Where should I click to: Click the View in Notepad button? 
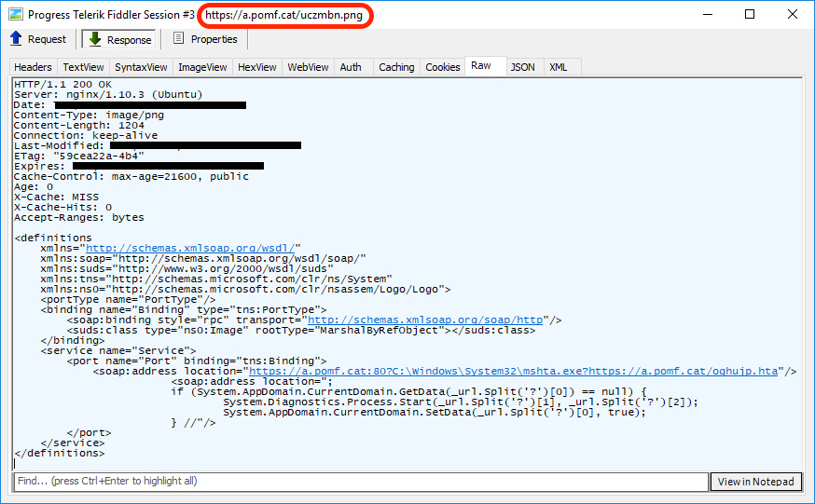[x=755, y=482]
